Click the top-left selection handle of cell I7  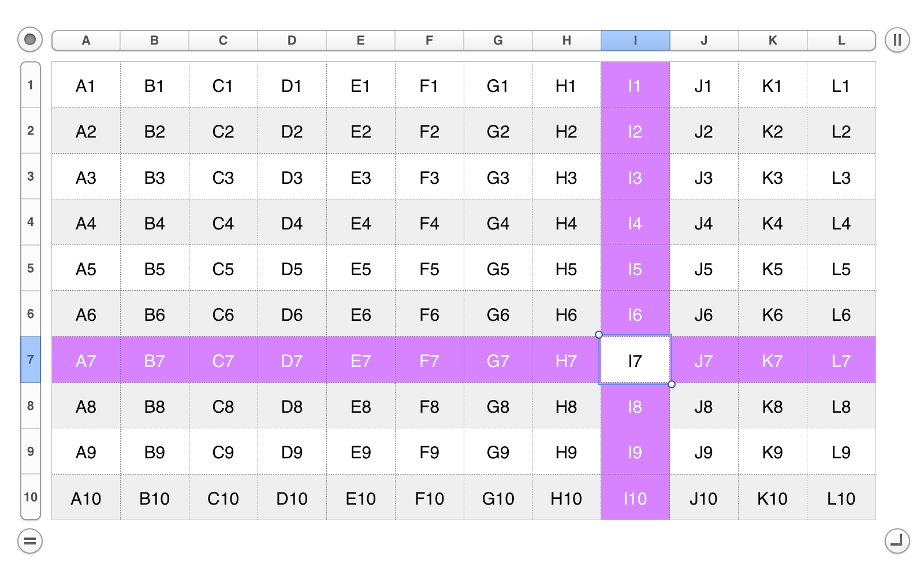click(599, 335)
